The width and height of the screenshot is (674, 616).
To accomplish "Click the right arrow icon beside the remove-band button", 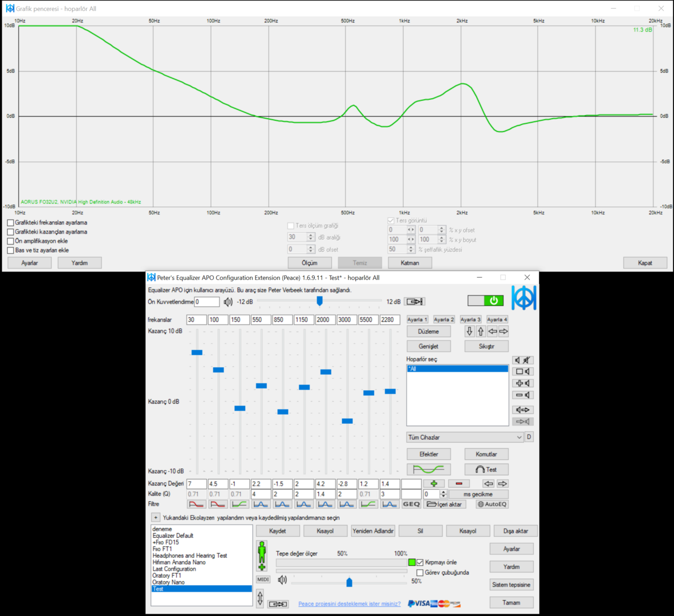I will [x=502, y=484].
